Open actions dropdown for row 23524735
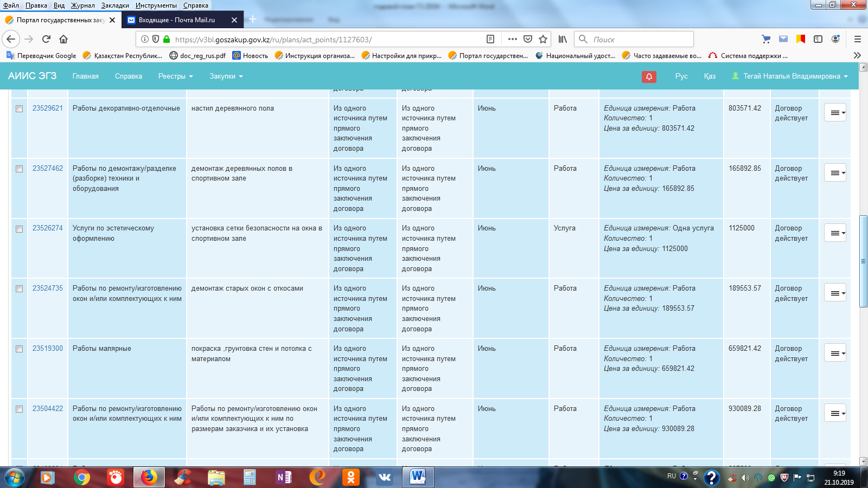The height and width of the screenshot is (488, 868). (835, 293)
